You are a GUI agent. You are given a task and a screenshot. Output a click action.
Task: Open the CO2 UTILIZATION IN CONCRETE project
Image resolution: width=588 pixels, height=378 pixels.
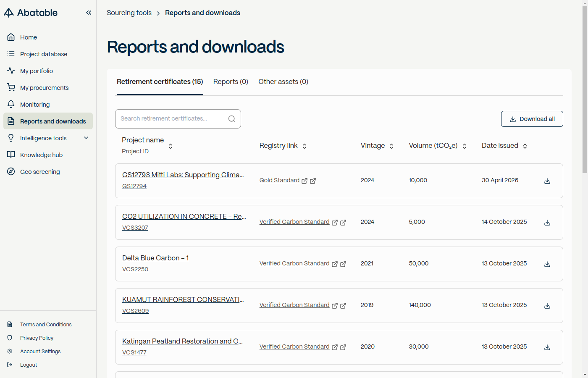click(184, 216)
